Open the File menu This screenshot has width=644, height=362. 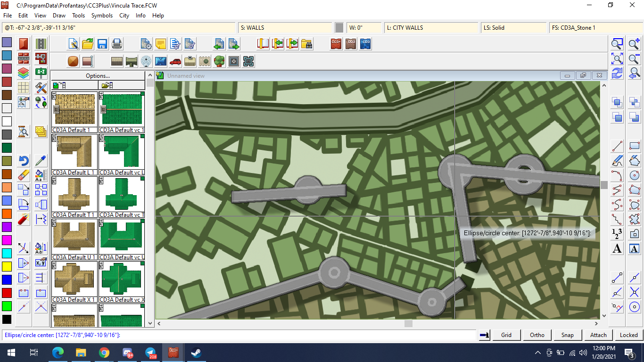[8, 16]
